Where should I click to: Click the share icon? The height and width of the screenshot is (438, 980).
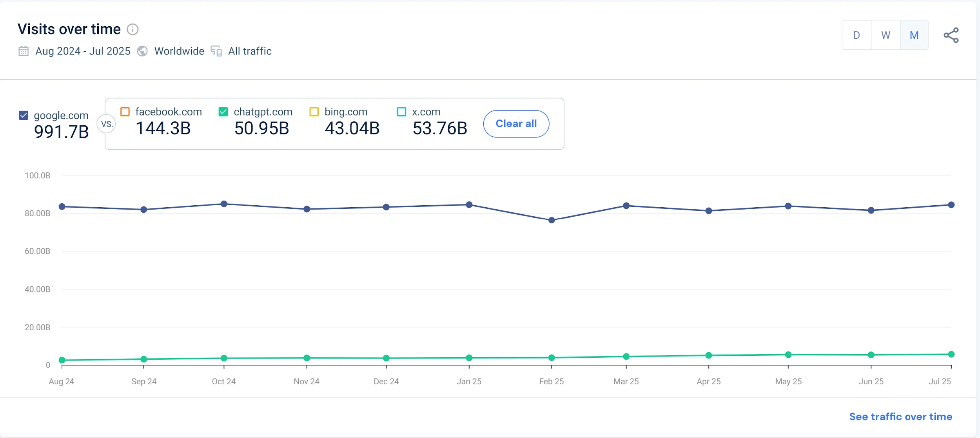tap(951, 35)
